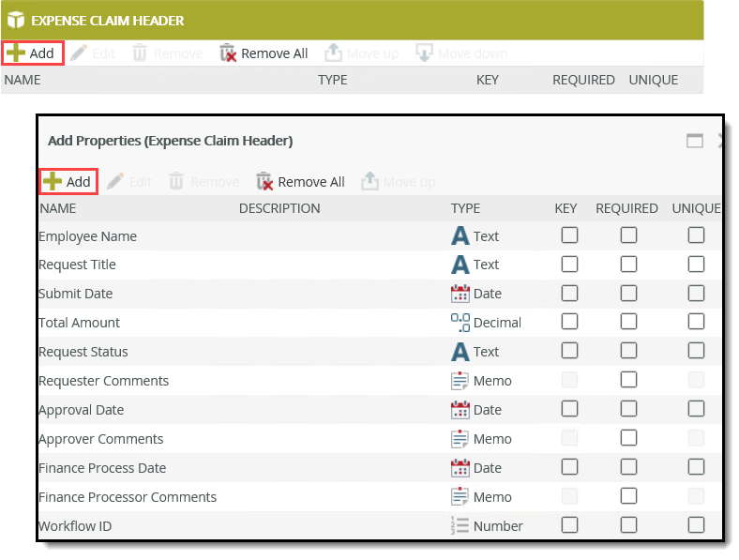The width and height of the screenshot is (739, 560).
Task: Click Remove All in Add Properties dialog
Action: click(301, 181)
